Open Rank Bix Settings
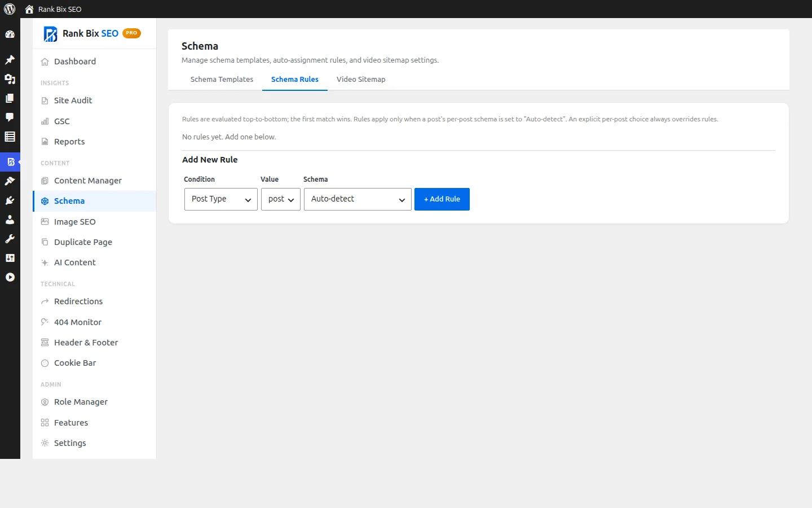 click(x=95, y=443)
